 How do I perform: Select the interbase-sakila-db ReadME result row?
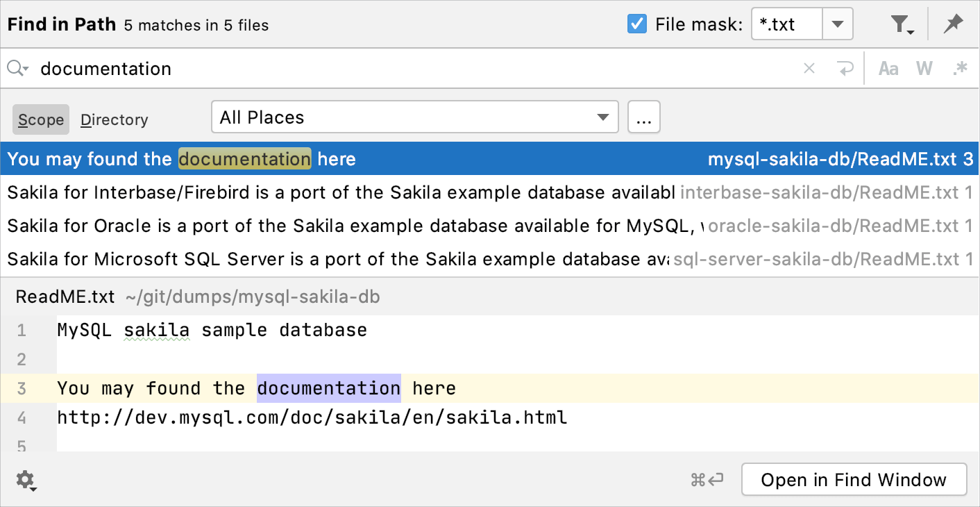pos(278,192)
